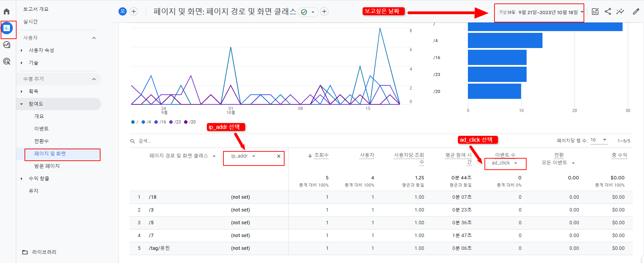Toggle legend item /20 series
This screenshot has width=644, height=263.
[x=190, y=122]
